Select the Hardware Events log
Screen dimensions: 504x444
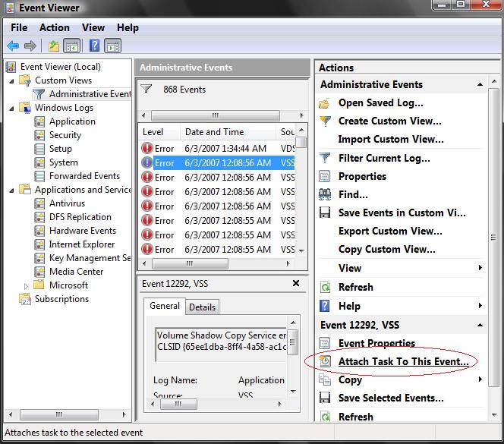click(83, 231)
